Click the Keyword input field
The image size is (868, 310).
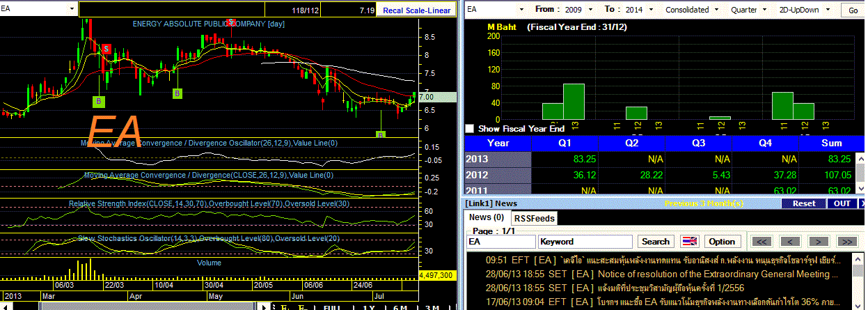[585, 242]
